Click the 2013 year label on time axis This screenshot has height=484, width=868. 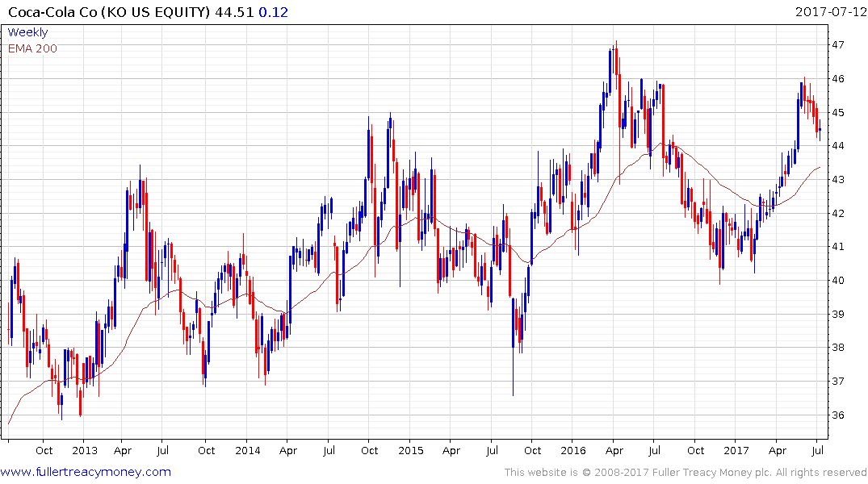pyautogui.click(x=85, y=450)
